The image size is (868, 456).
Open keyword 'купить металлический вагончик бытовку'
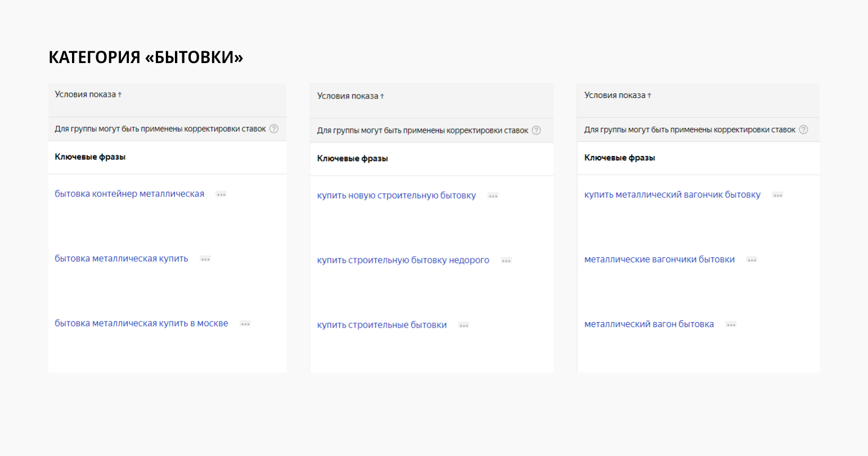672,195
